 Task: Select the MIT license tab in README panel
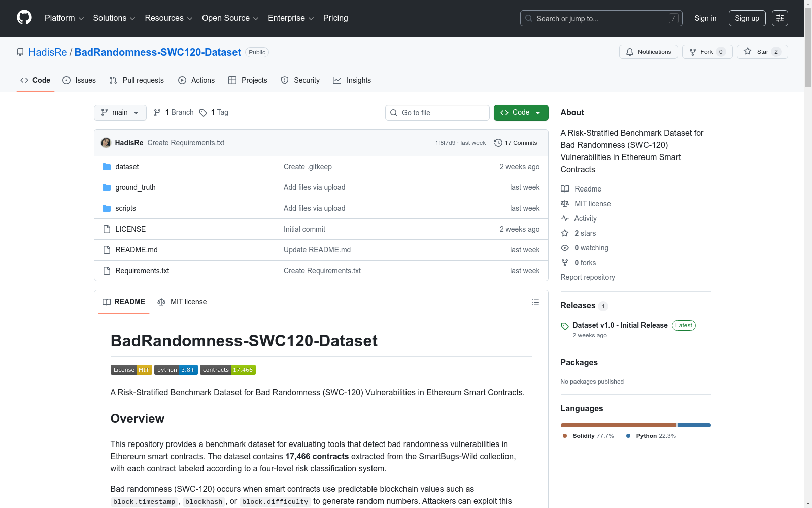point(182,302)
